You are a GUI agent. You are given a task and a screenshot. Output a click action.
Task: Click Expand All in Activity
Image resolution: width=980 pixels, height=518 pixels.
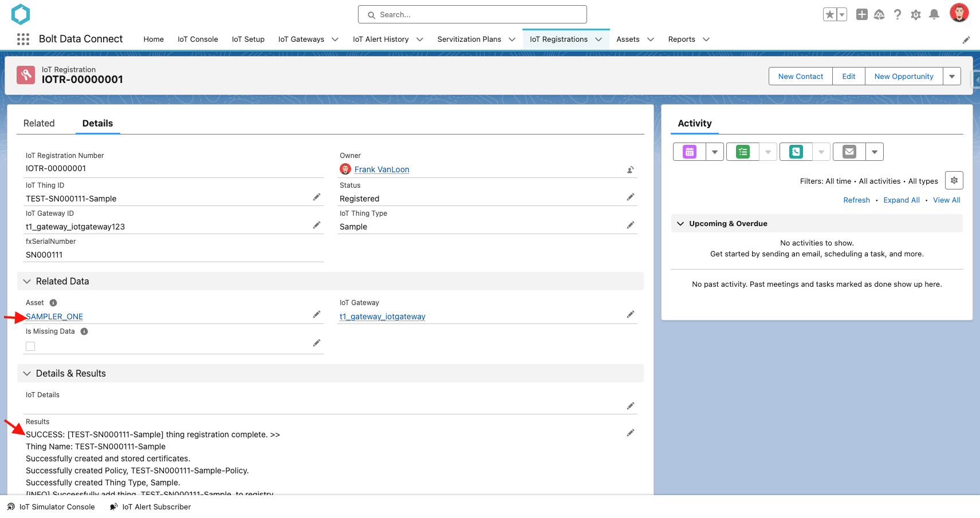(x=902, y=200)
